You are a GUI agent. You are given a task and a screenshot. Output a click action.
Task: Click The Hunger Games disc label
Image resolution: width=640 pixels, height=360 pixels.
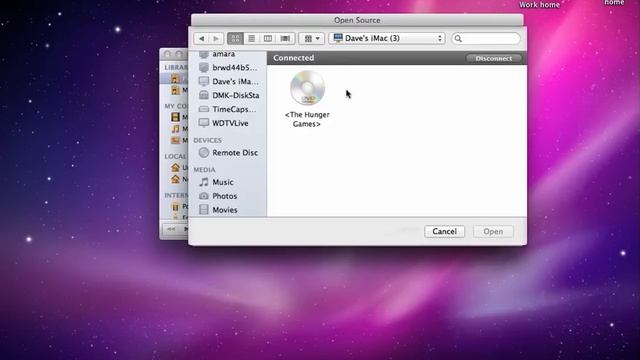pyautogui.click(x=307, y=119)
